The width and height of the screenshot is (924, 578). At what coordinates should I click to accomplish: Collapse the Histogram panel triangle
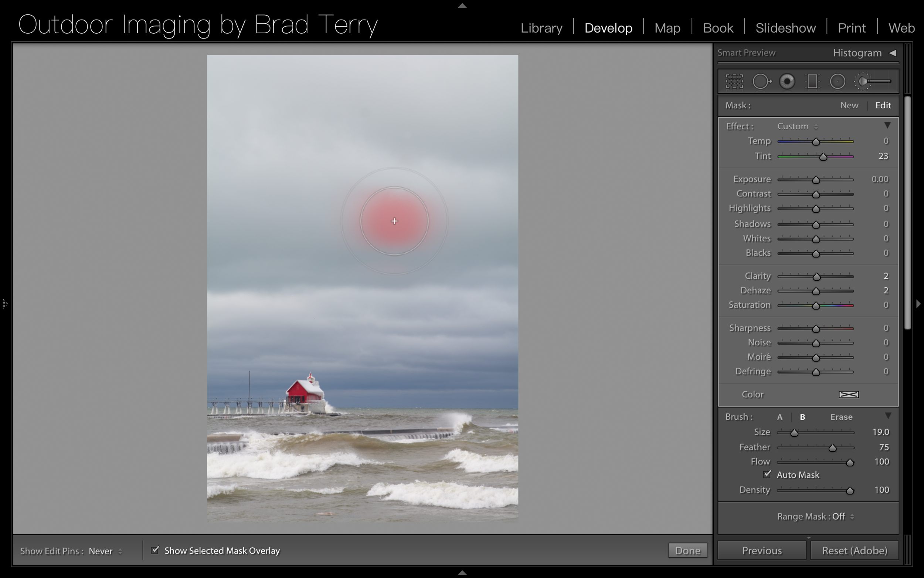click(892, 53)
